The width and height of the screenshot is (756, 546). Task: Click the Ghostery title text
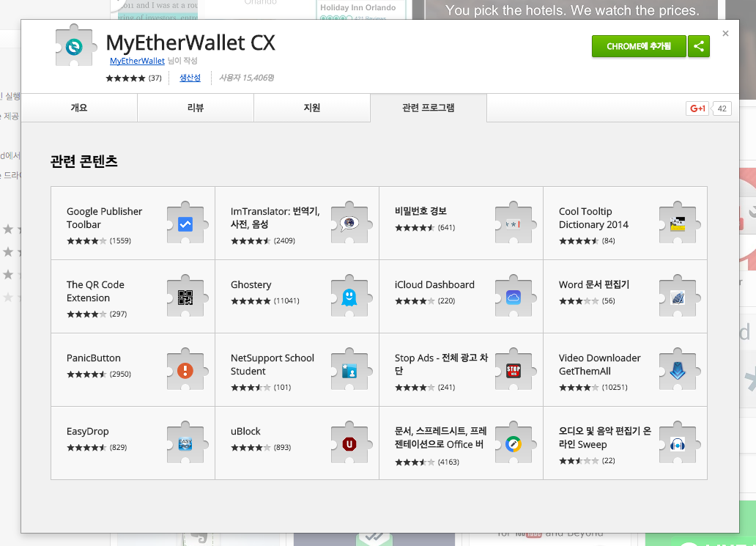coord(251,284)
